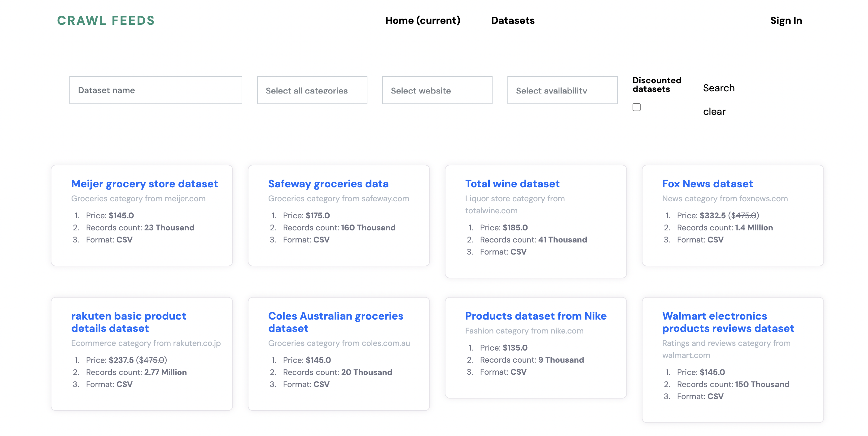Click 'Records count: 150 Thousand' text
The image size is (868, 436).
pyautogui.click(x=733, y=385)
